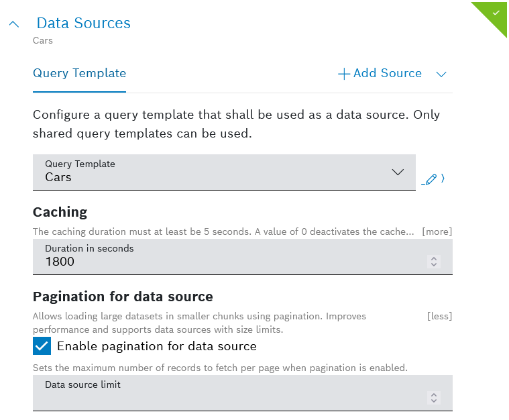Click the Add Source button

[387, 73]
